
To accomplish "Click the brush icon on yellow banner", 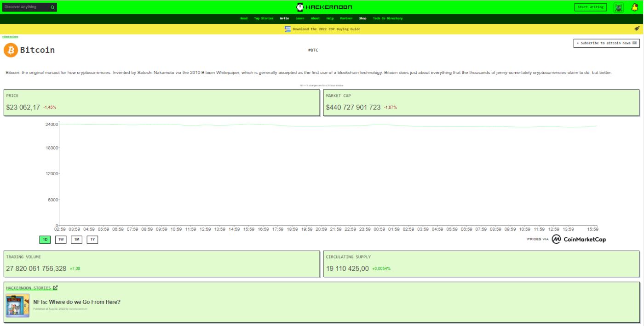I will point(637,29).
